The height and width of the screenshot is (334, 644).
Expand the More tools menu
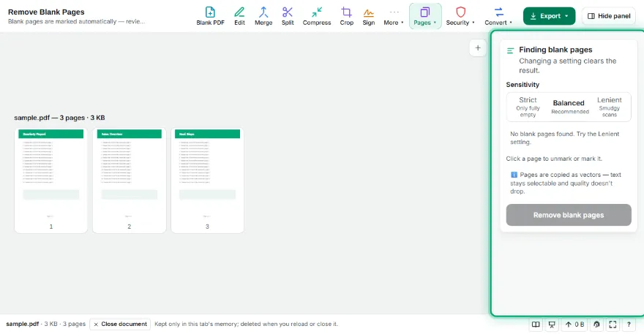click(x=394, y=16)
